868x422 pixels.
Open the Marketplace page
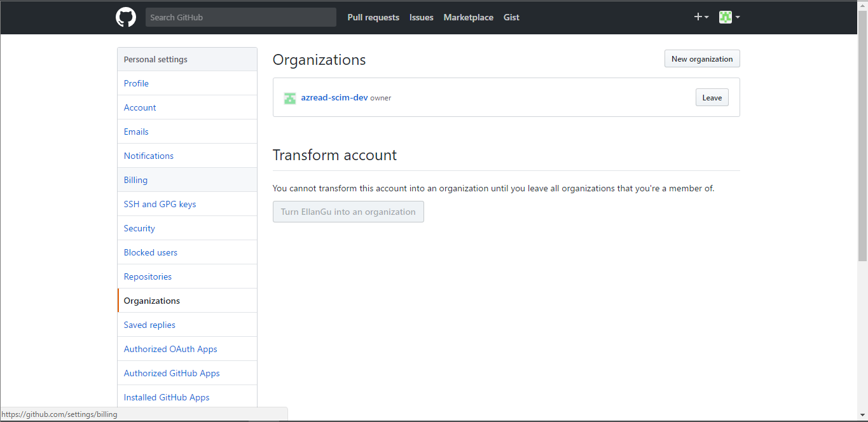point(468,17)
